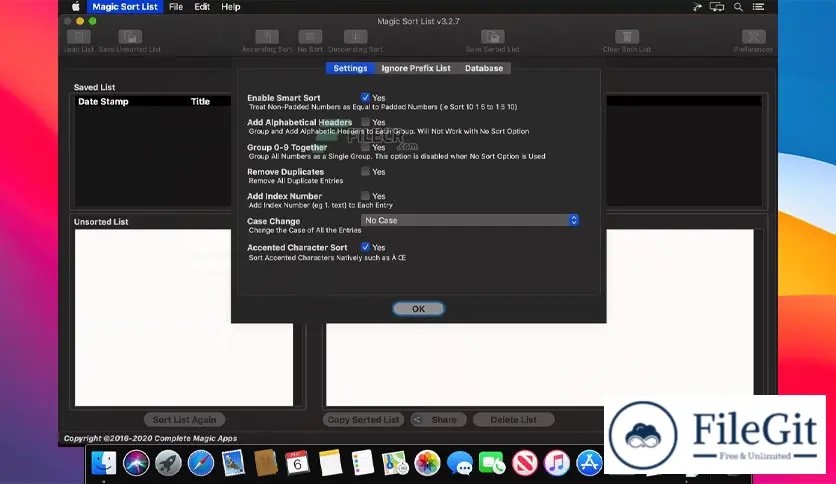
Task: Click the Copy Sorted List button
Action: [363, 420]
